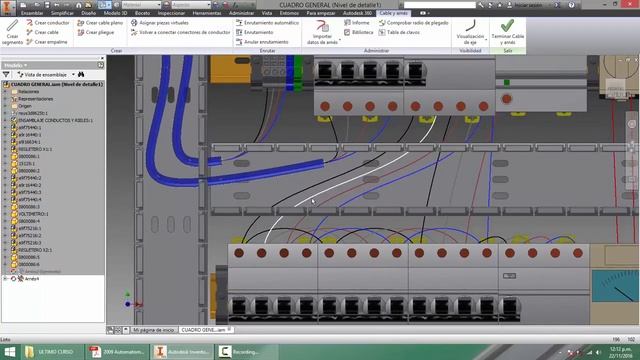Open the Inspeccionar ribbon tab
640x360 pixels.
(x=171, y=13)
